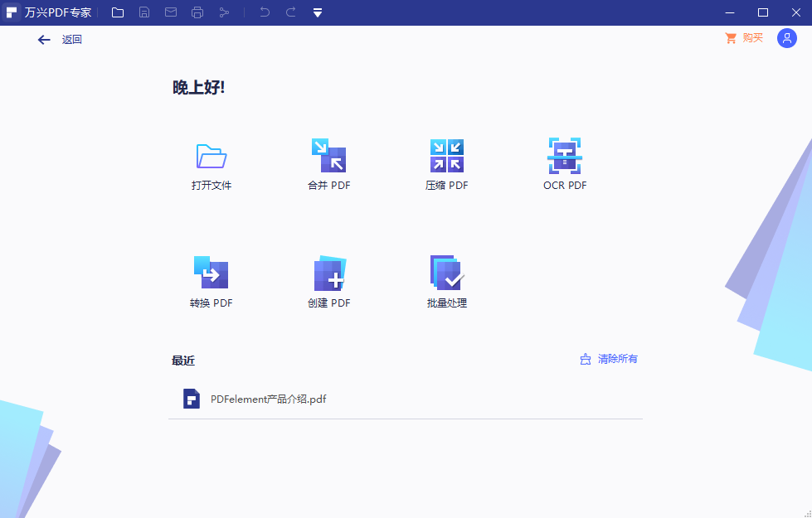Use 打开文件 to open a file
Image resolution: width=812 pixels, height=518 pixels.
(x=211, y=163)
